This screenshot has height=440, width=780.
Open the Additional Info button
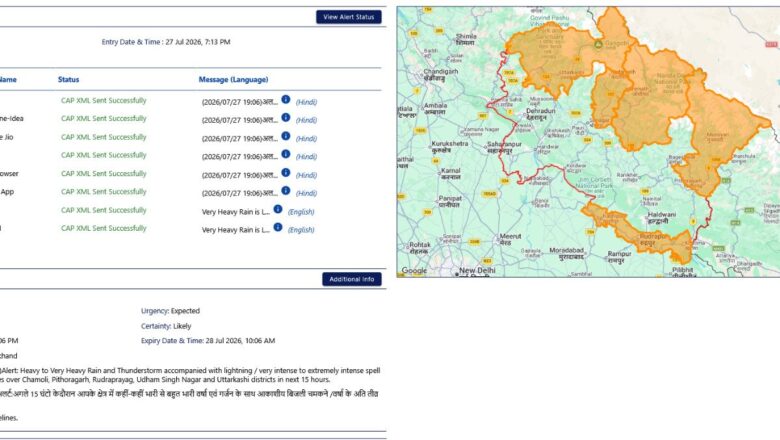coord(352,279)
